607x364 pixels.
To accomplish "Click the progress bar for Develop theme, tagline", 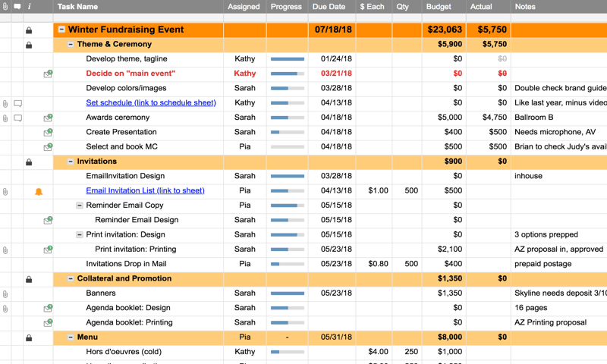I will pyautogui.click(x=288, y=59).
